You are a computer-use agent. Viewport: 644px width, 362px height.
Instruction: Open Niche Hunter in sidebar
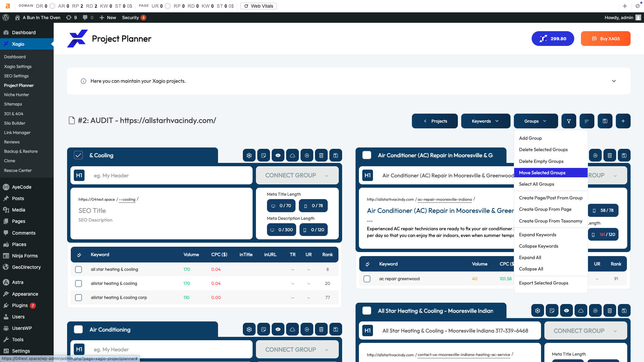click(16, 95)
